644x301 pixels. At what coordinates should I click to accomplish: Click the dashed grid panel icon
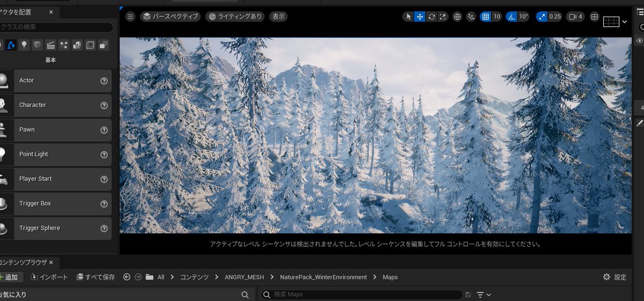(x=611, y=22)
